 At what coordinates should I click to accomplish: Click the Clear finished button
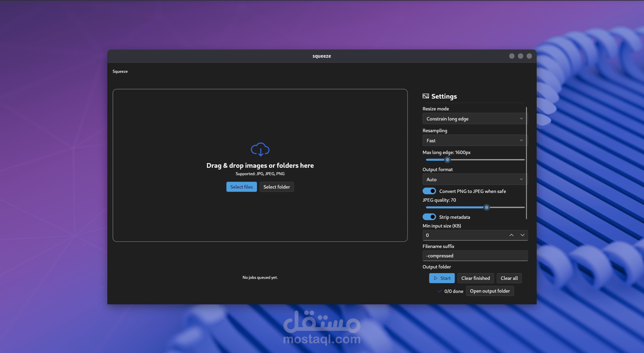(x=476, y=278)
